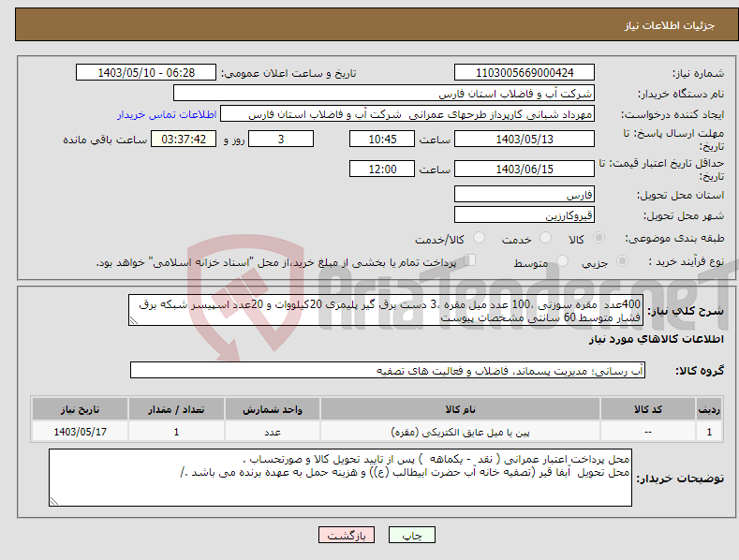
Task: Click the واحد شمارش column header
Action: tap(273, 409)
